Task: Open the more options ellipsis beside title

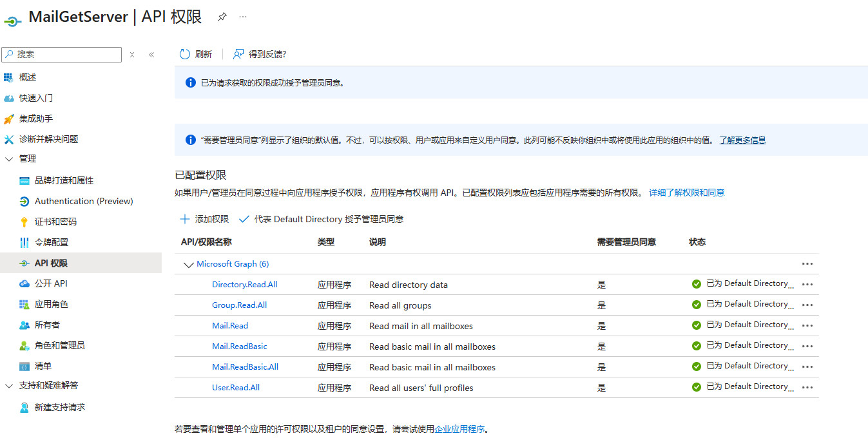Action: click(x=243, y=17)
